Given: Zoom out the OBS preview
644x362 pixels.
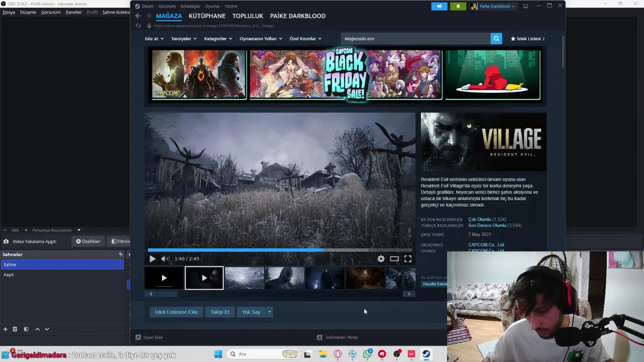Looking at the screenshot, I should [5, 230].
